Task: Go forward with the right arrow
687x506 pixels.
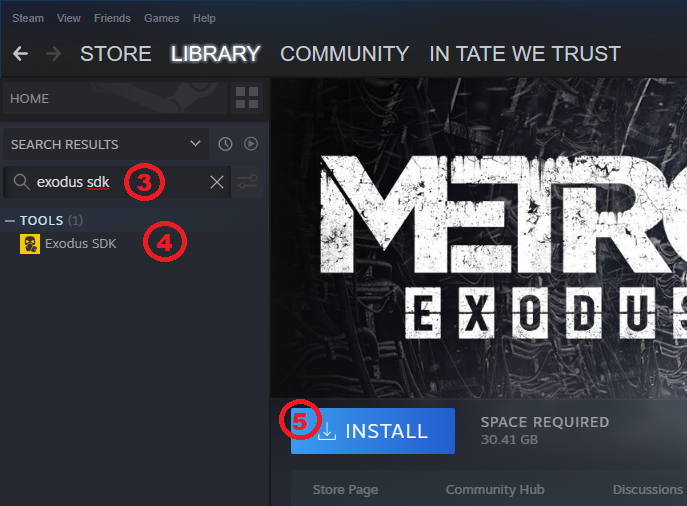Action: click(x=53, y=54)
